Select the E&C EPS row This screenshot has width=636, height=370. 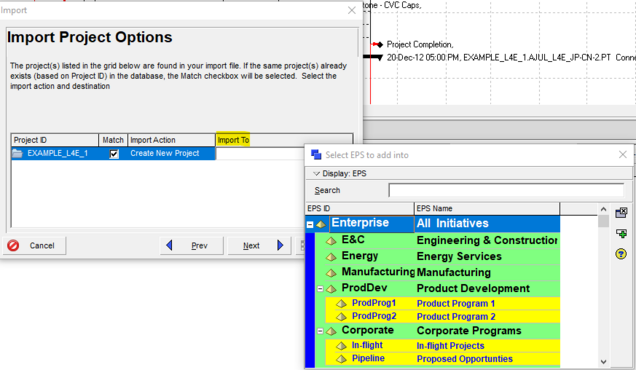tap(437, 241)
